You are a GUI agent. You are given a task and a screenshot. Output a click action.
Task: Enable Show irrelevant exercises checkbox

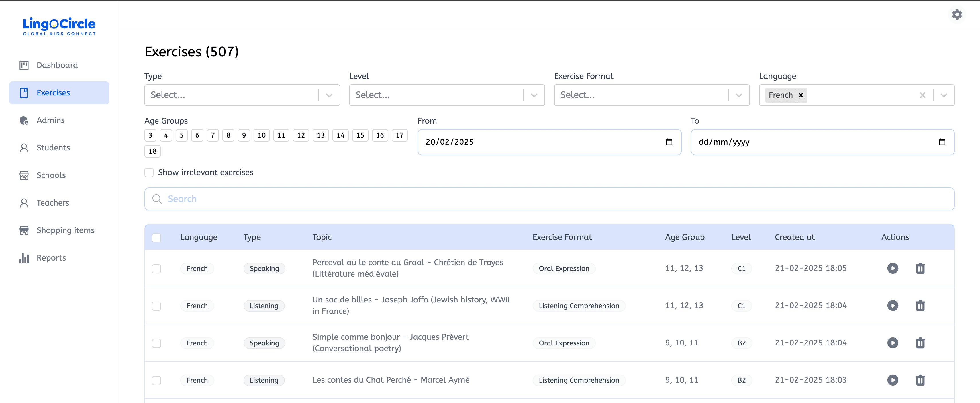click(x=149, y=172)
